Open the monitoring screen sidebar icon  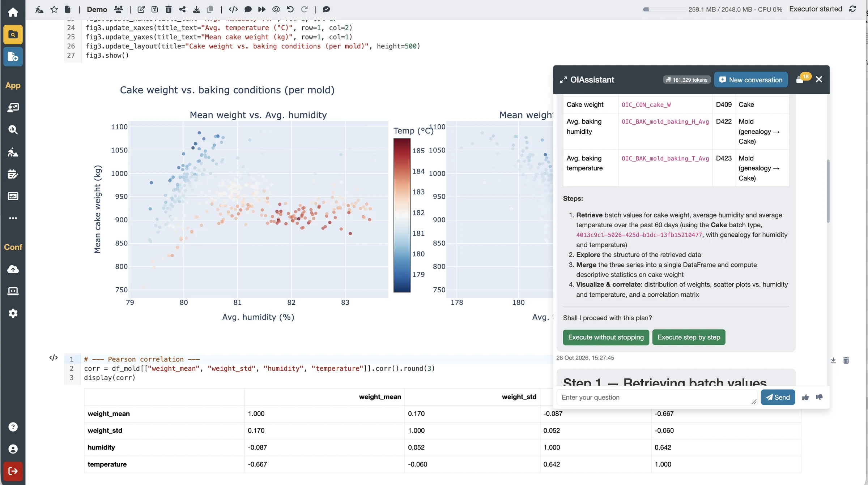tap(13, 196)
